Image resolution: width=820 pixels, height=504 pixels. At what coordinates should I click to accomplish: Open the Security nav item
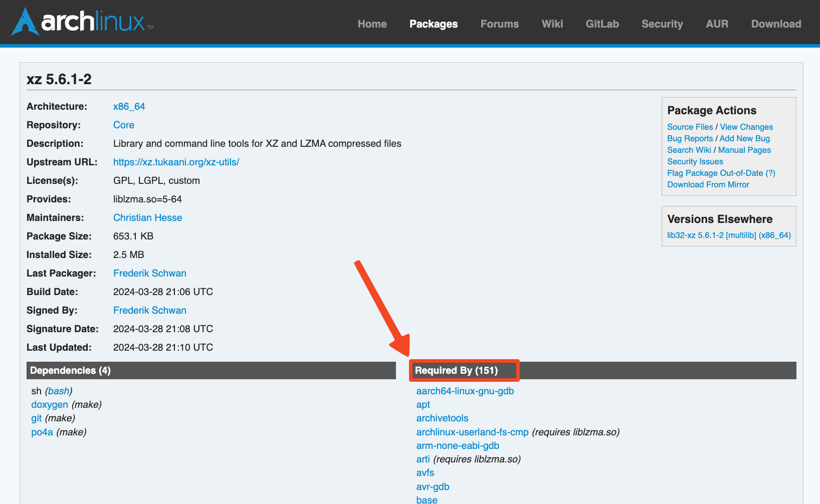pos(662,24)
